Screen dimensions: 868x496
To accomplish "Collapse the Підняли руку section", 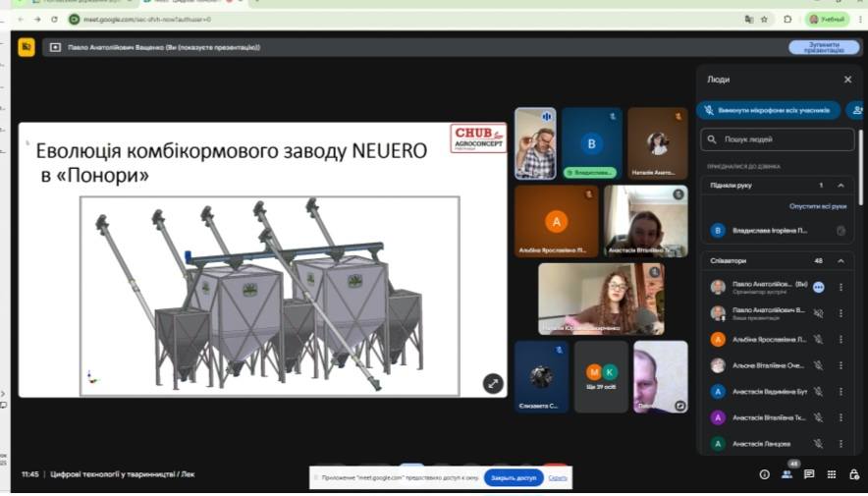I will (x=841, y=185).
